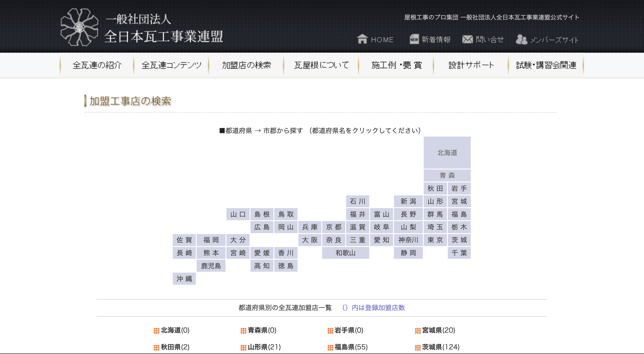Select 山口 map tile
The image size is (644, 354).
click(238, 214)
